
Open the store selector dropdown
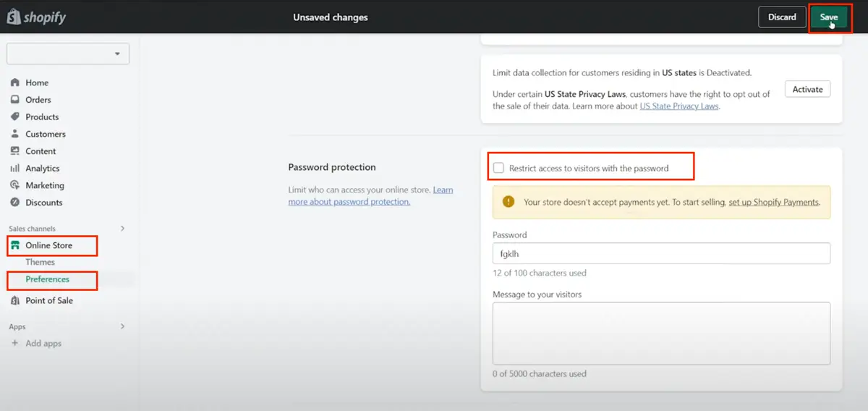point(68,54)
